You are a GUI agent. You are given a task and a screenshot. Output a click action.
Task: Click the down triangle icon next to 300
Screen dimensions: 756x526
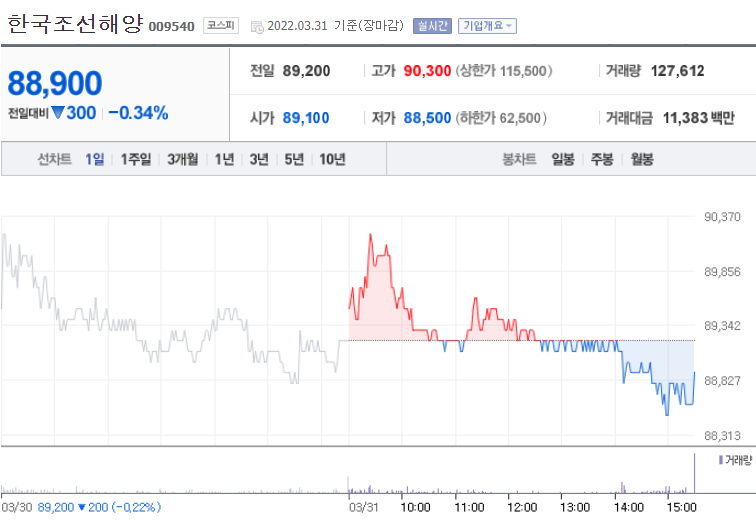tap(58, 113)
